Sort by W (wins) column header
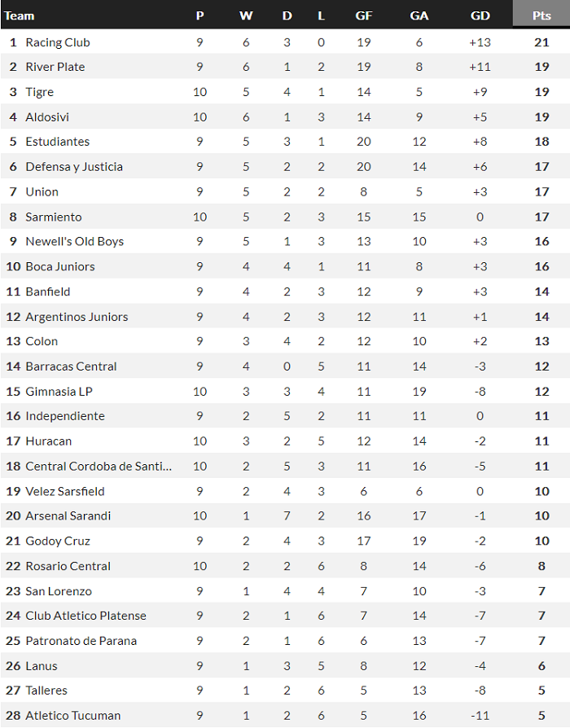 tap(246, 15)
